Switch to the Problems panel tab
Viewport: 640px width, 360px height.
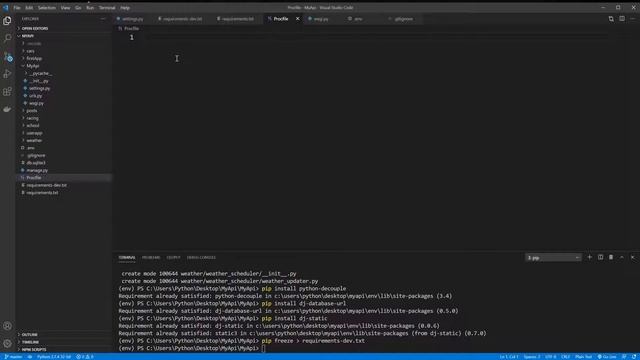151,258
